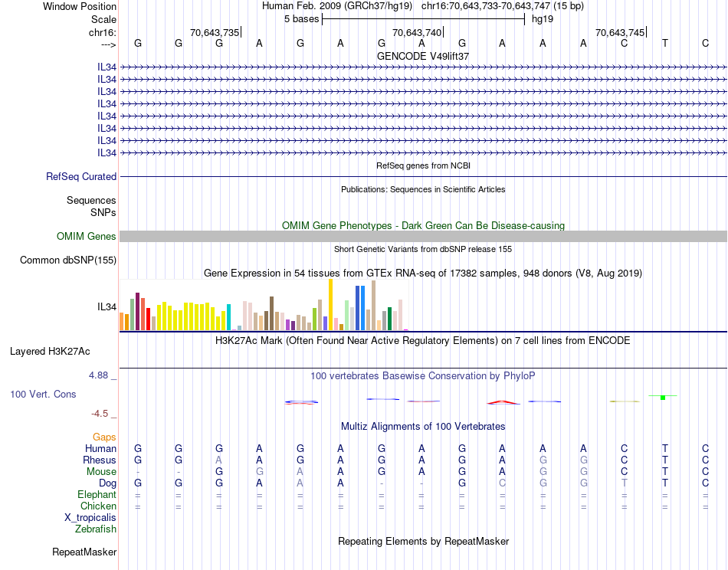Click the gray OMIM Genes item bar

[423, 236]
